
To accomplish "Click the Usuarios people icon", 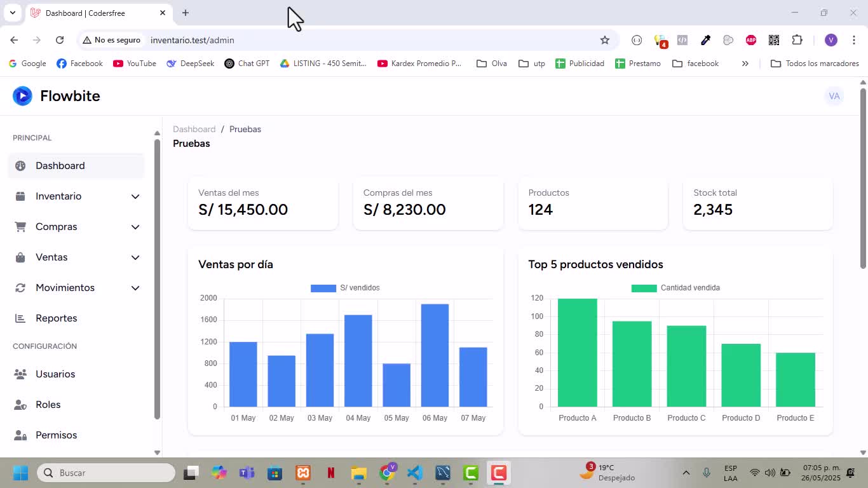I will [x=20, y=374].
